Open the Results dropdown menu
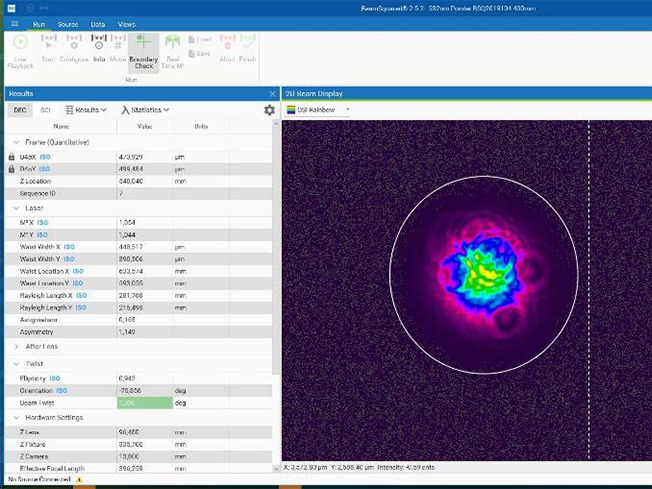The image size is (652, 489). click(87, 110)
